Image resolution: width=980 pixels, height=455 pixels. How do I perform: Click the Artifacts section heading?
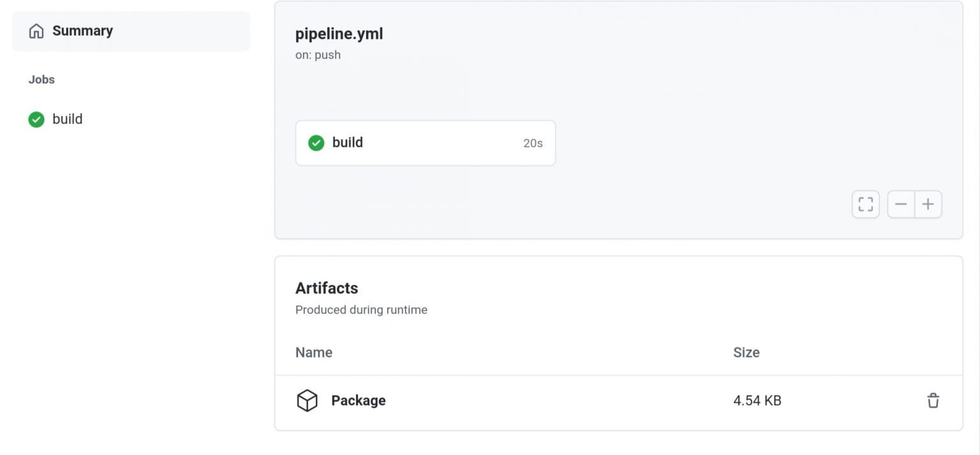[x=327, y=288]
